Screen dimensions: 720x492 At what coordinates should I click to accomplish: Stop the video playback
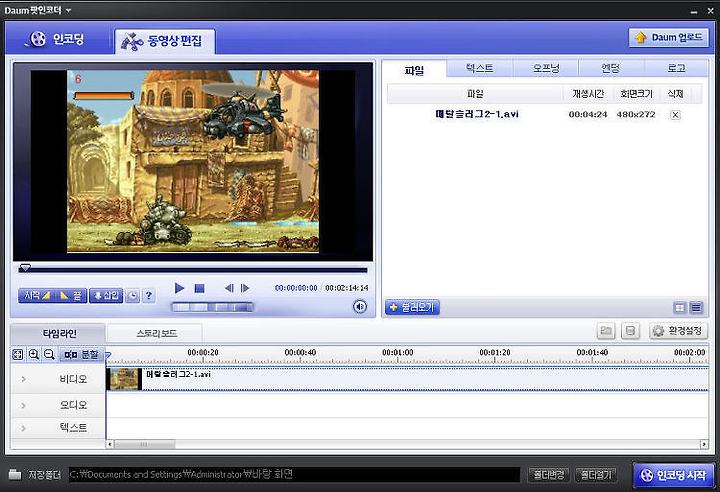[x=199, y=288]
